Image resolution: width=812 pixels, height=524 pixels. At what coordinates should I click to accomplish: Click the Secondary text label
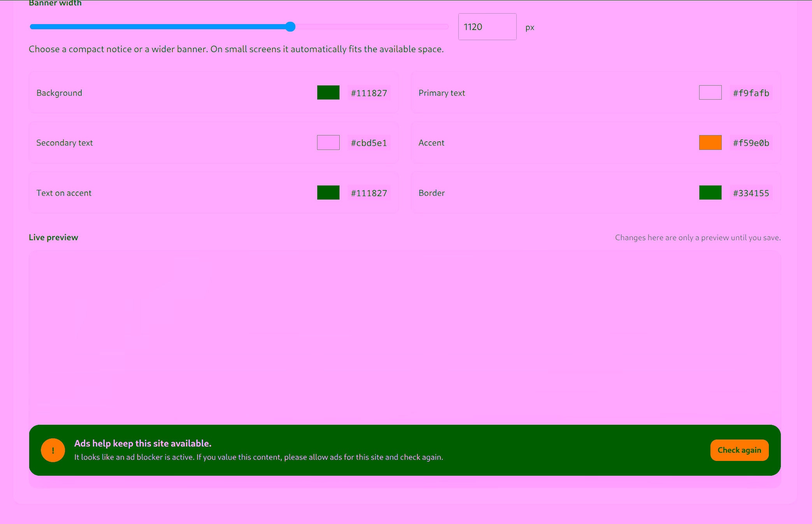(65, 143)
